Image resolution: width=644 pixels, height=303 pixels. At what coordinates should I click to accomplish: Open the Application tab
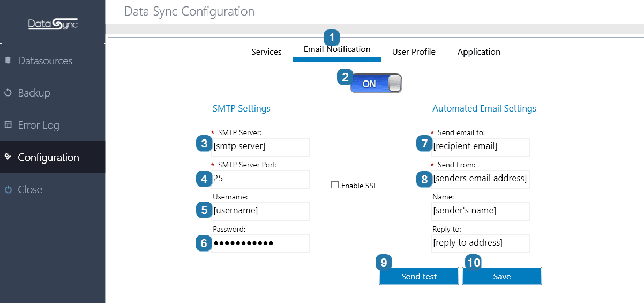(479, 52)
